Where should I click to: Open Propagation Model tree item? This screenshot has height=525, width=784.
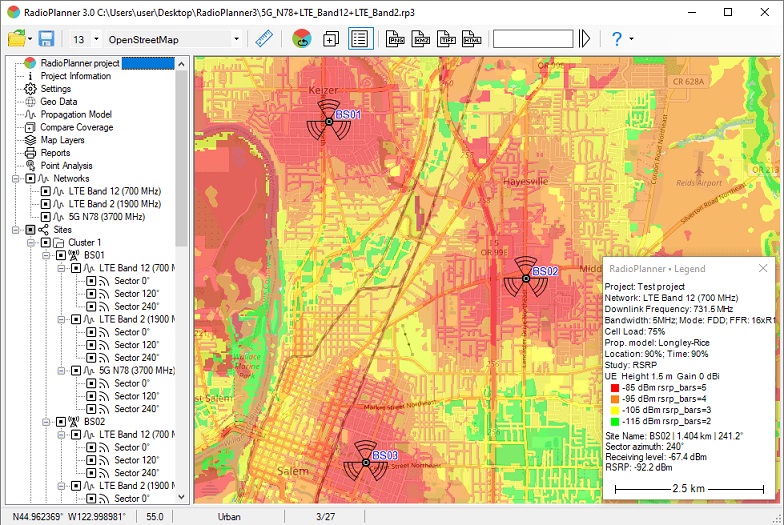[x=76, y=114]
